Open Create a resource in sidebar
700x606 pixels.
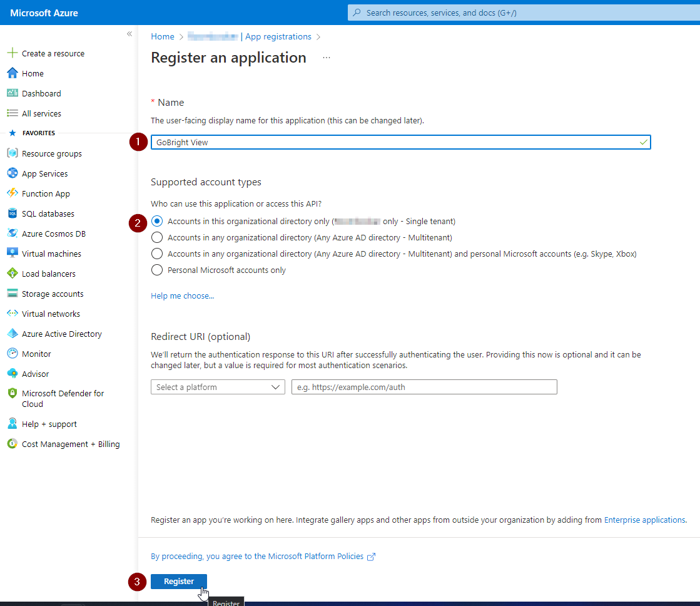click(53, 54)
